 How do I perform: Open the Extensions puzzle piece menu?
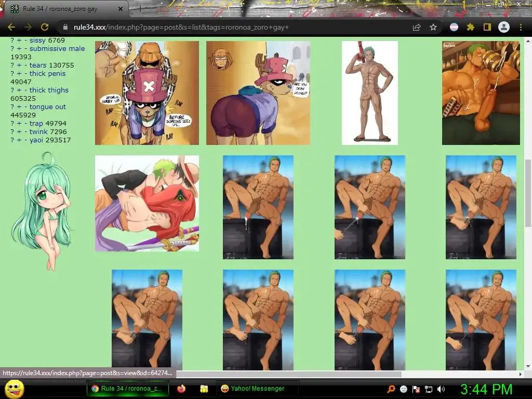pos(470,27)
